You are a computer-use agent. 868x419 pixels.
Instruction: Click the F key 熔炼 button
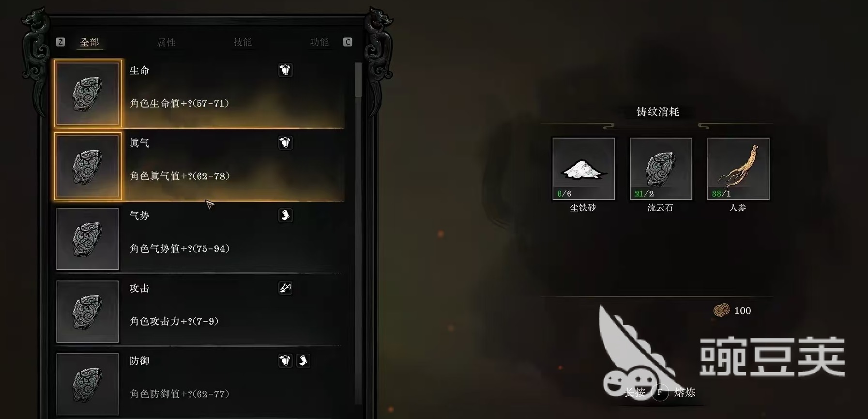pyautogui.click(x=660, y=392)
